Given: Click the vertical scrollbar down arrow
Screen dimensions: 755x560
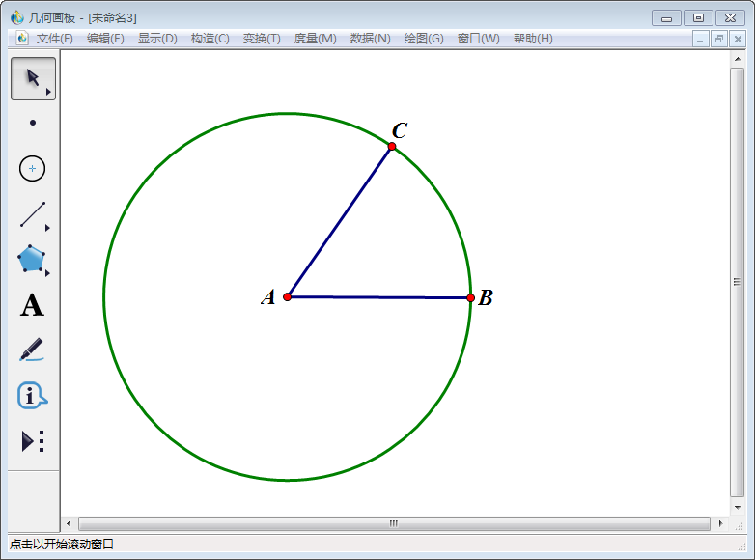Looking at the screenshot, I should point(738,507).
